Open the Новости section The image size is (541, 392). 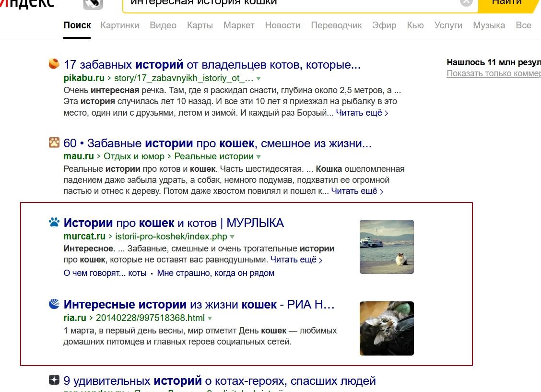[282, 25]
